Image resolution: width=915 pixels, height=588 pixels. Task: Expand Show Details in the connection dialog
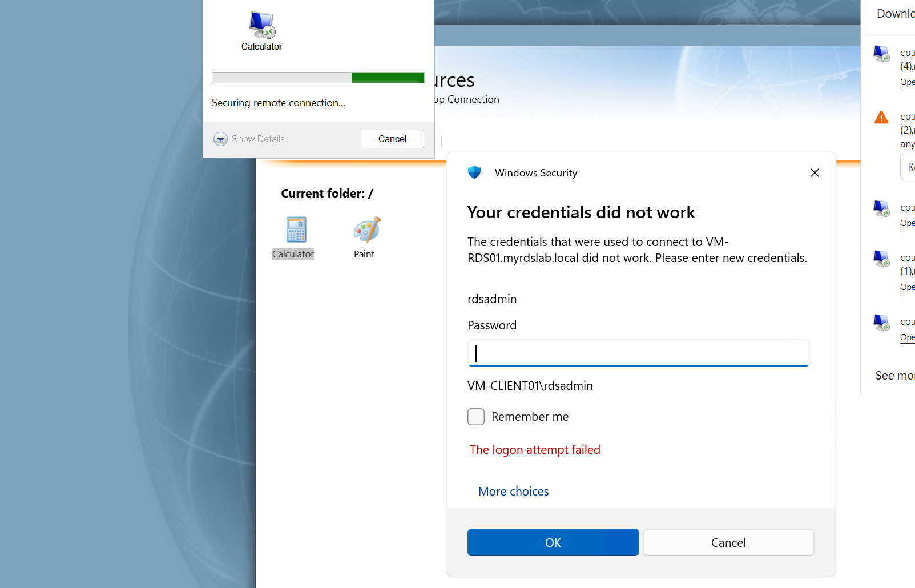point(249,139)
